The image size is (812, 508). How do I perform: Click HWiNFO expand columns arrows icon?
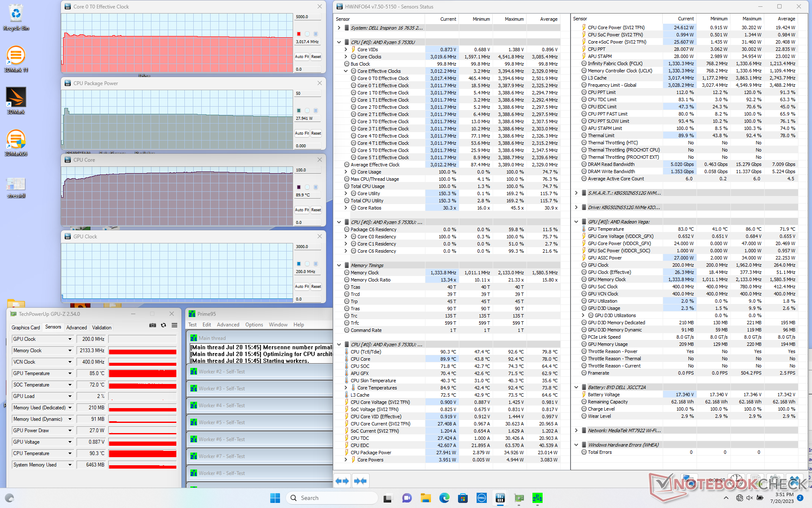point(342,481)
